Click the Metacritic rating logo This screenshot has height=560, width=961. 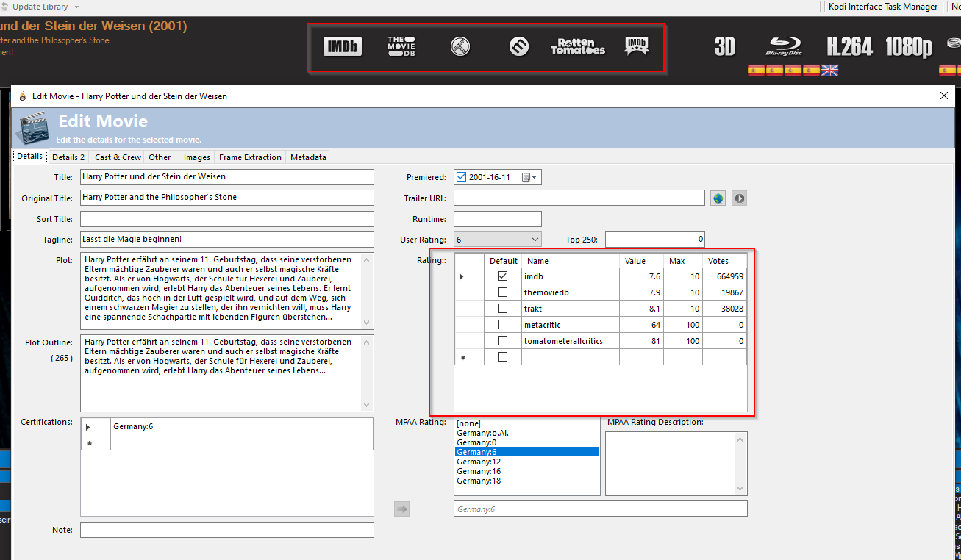(x=519, y=47)
